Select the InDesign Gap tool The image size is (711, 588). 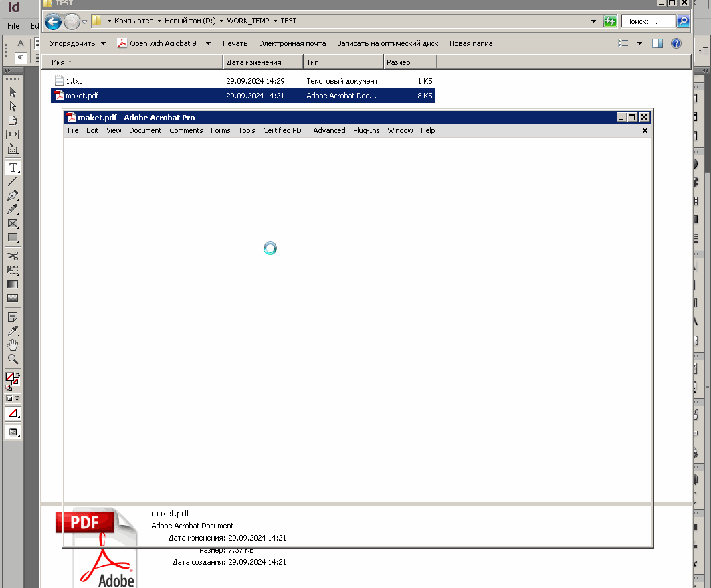13,134
